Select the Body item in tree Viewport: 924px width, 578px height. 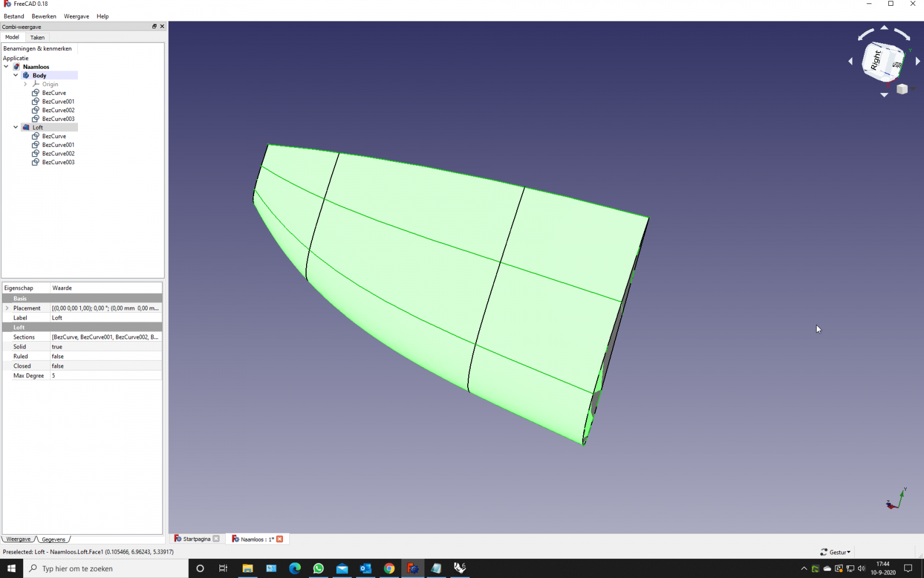tap(39, 75)
